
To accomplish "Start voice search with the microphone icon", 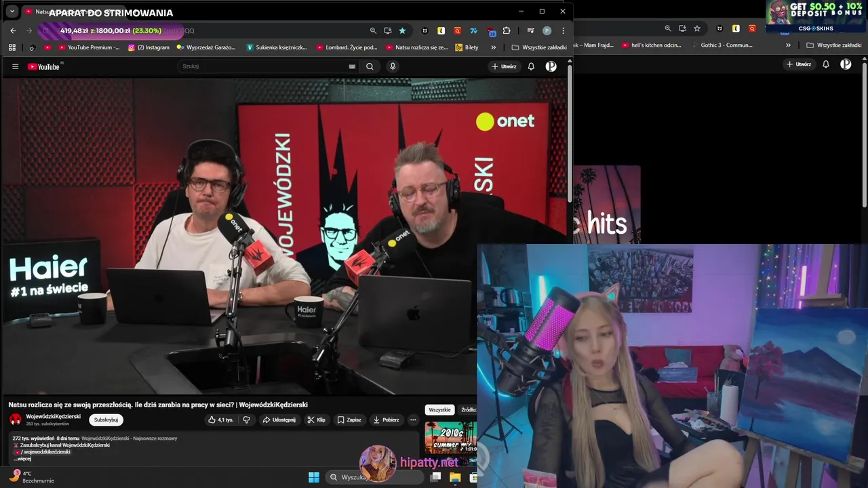I will pos(392,66).
